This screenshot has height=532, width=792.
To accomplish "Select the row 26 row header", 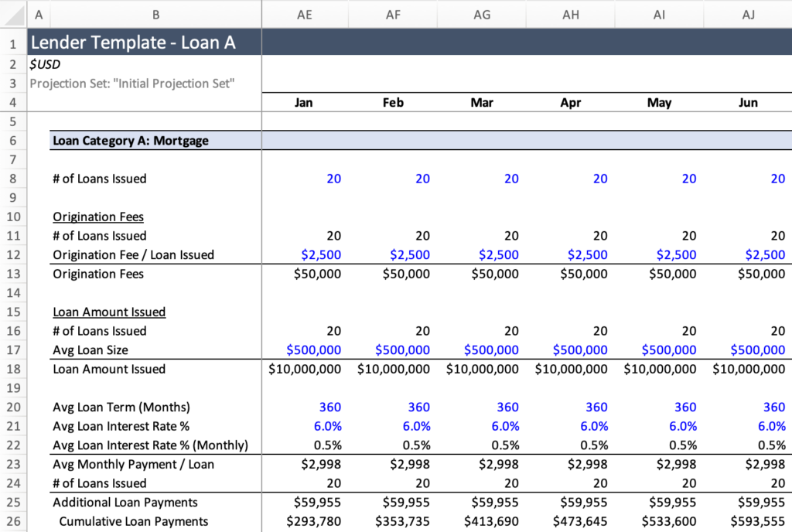I will coord(13,521).
